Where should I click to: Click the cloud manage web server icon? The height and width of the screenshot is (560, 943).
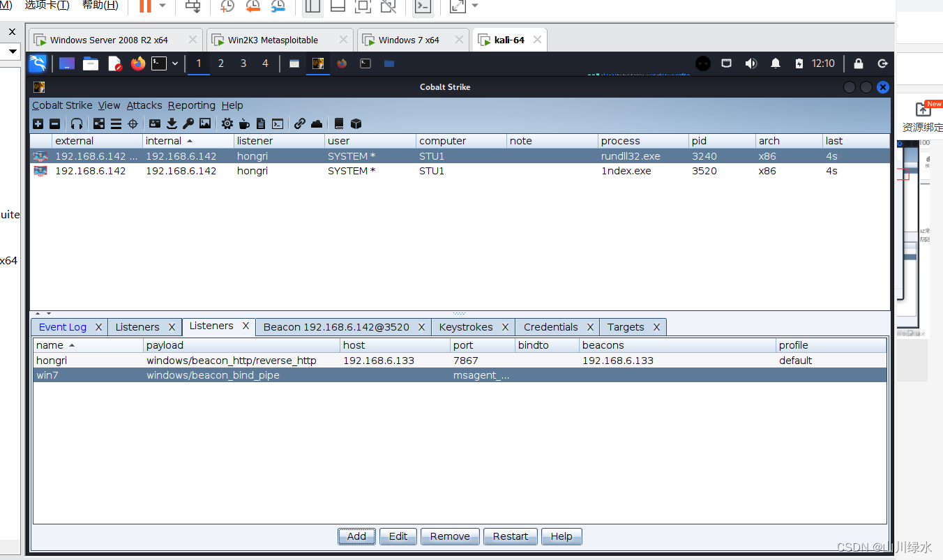coord(317,123)
